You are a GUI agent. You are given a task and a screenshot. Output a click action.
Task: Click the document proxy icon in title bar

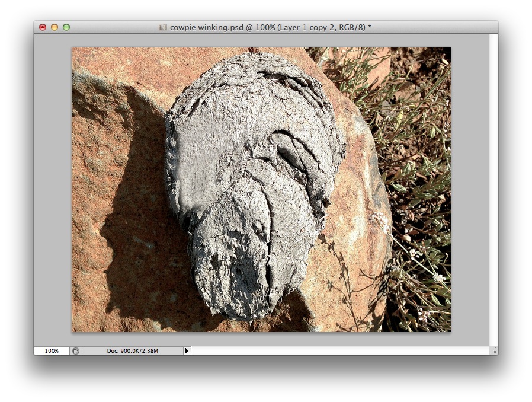click(163, 27)
